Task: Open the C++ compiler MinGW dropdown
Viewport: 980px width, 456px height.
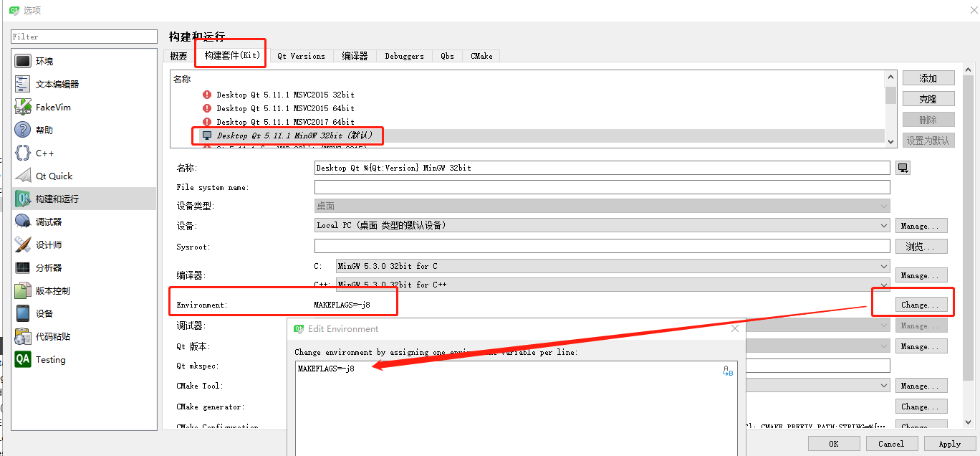Action: click(x=613, y=285)
